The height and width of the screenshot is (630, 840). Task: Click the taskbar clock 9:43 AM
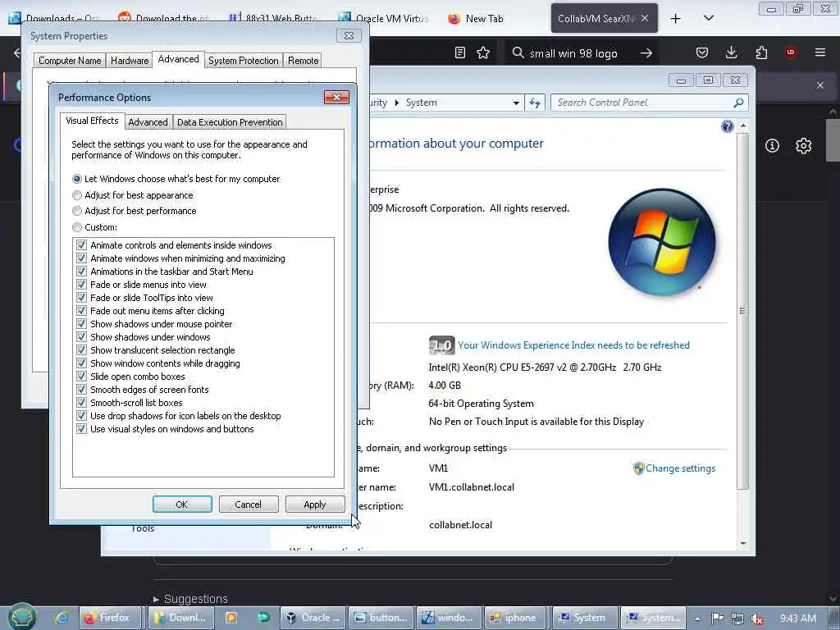pos(798,619)
